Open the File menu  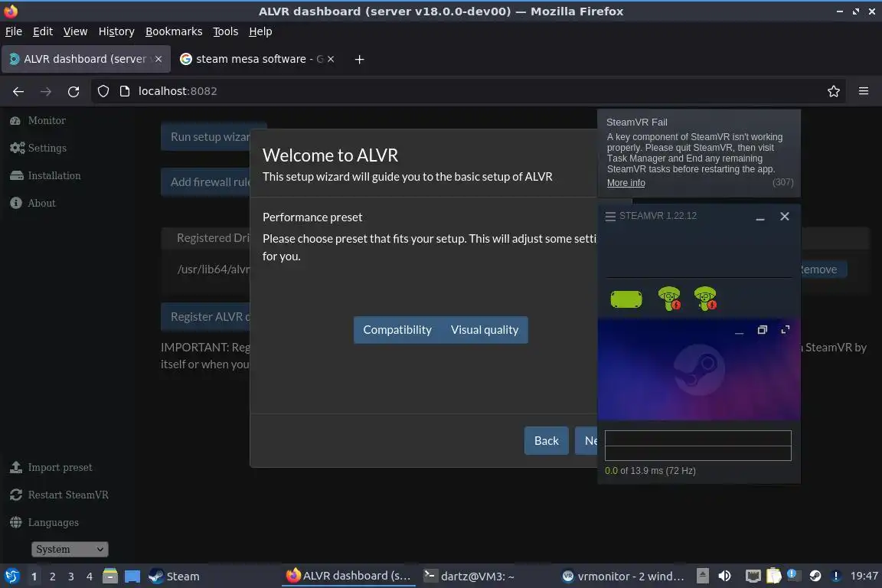coord(14,31)
